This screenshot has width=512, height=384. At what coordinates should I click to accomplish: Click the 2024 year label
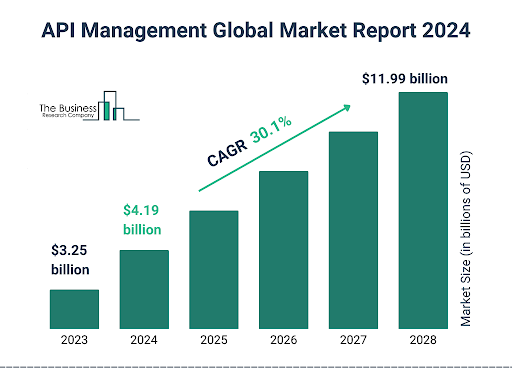pyautogui.click(x=144, y=340)
